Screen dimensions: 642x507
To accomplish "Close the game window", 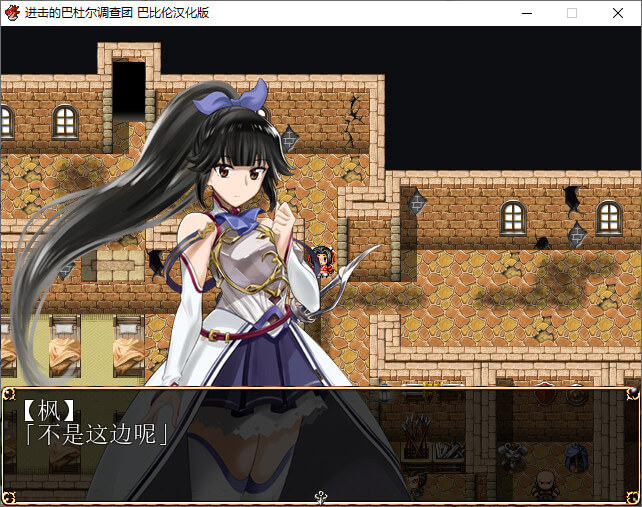I will (x=618, y=13).
